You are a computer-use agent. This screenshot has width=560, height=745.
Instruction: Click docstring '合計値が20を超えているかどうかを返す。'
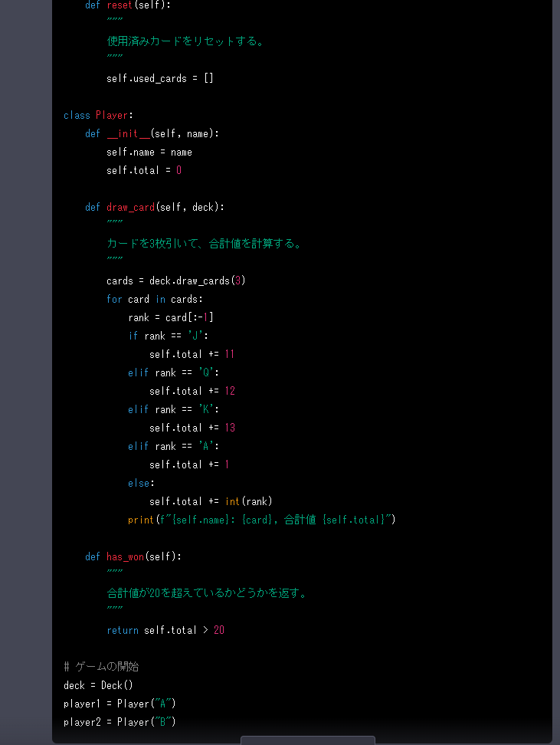coord(207,593)
